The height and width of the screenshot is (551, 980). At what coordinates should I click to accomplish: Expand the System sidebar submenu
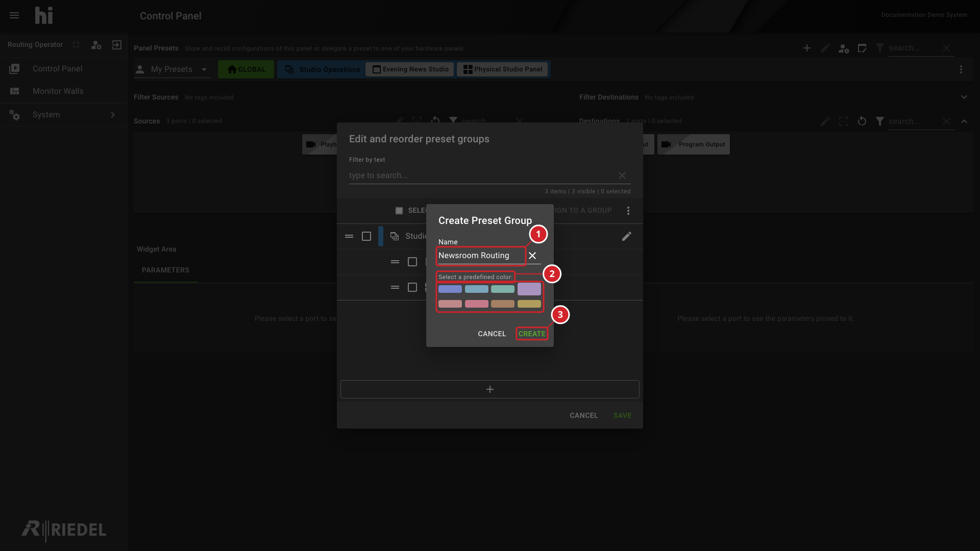(x=113, y=115)
